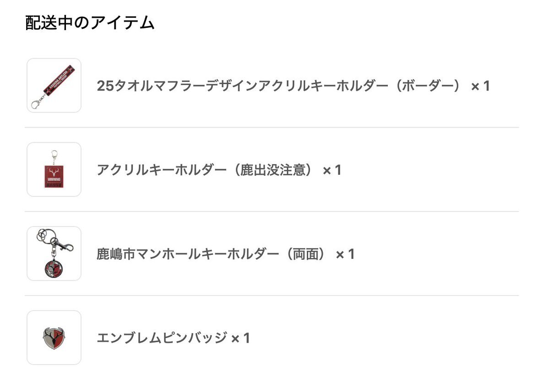Screen dimensions: 549x392
Task: Click the divider below the 鹿出没注意 keyholder row
Action: pyautogui.click(x=272, y=211)
